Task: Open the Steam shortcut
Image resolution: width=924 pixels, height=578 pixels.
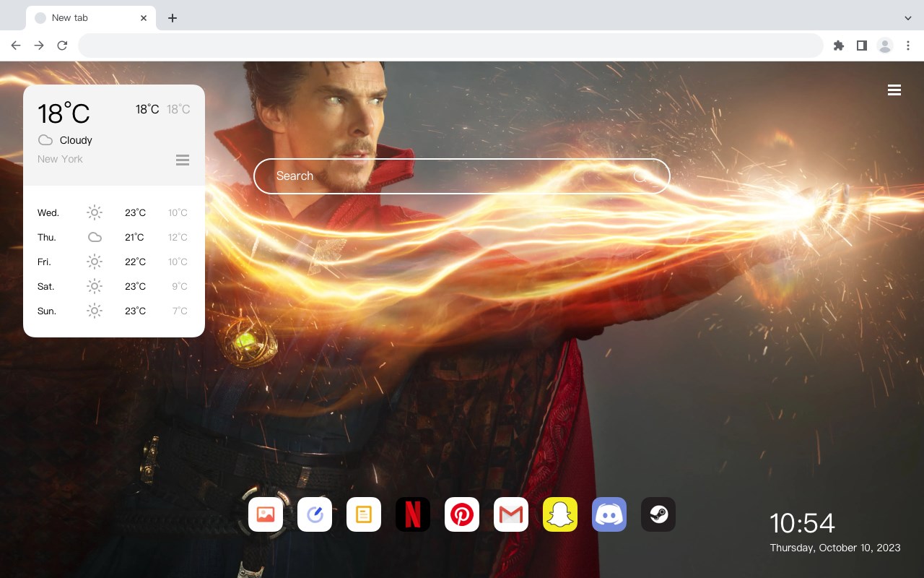Action: (658, 514)
